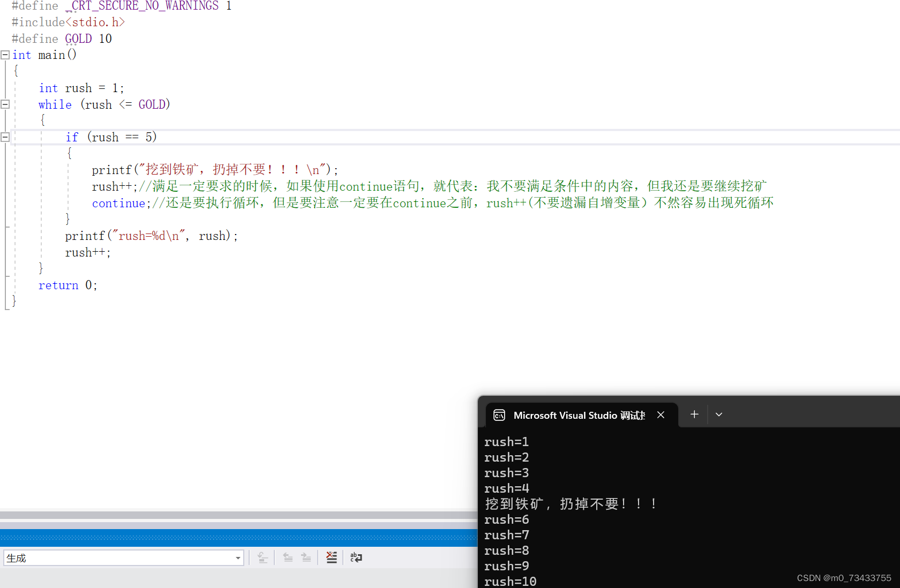Image resolution: width=900 pixels, height=588 pixels.
Task: Click the next message arrow icon
Action: click(x=306, y=557)
